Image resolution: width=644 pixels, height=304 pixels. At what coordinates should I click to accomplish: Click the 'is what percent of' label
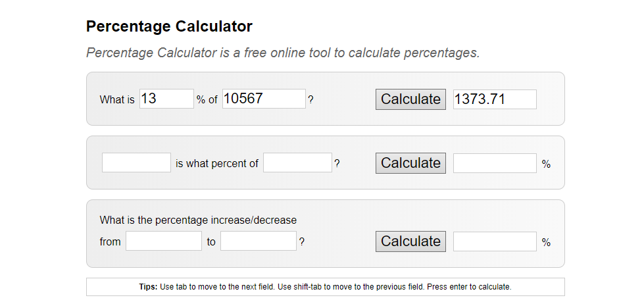[x=217, y=163]
